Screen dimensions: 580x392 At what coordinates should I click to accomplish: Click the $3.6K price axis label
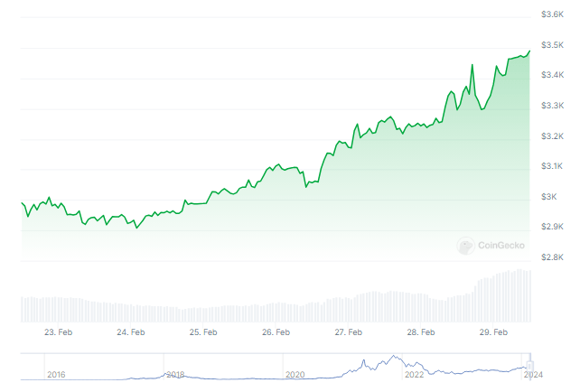point(553,14)
